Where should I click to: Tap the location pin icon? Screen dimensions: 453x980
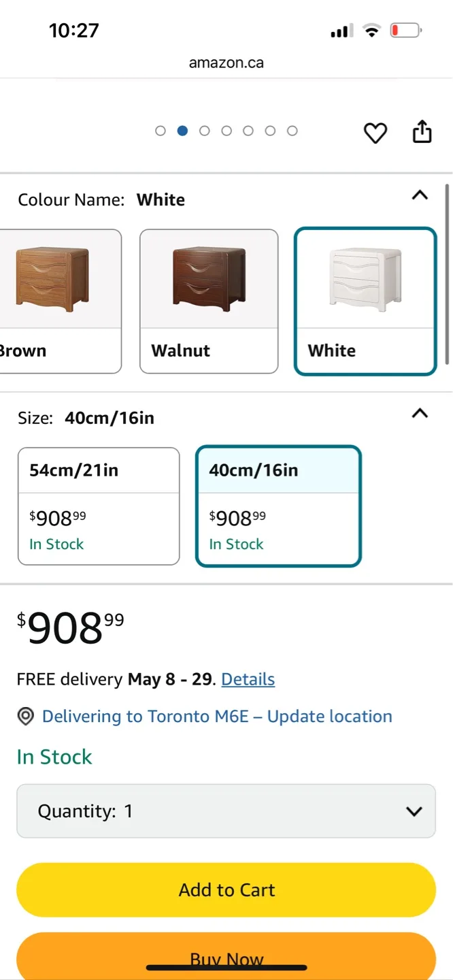click(x=25, y=716)
